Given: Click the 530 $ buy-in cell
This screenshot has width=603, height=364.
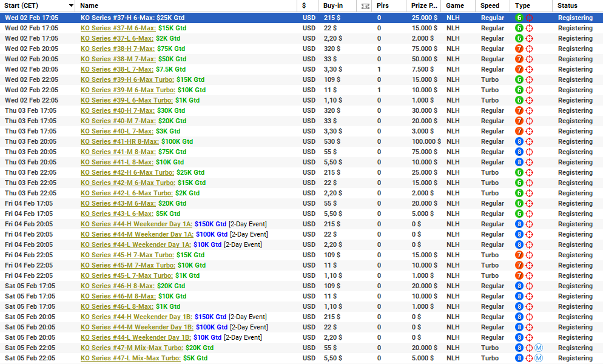Looking at the screenshot, I should click(x=332, y=141).
